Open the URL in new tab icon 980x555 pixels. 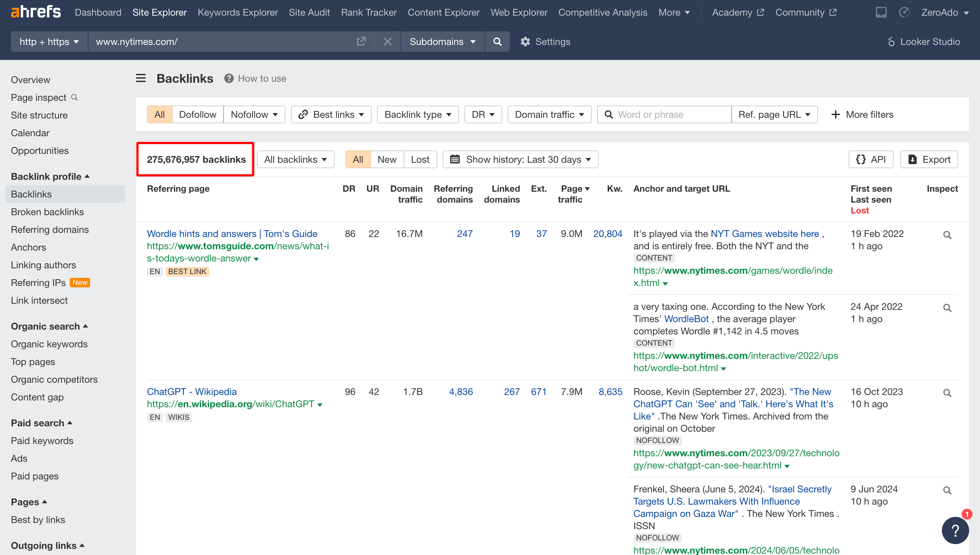361,42
